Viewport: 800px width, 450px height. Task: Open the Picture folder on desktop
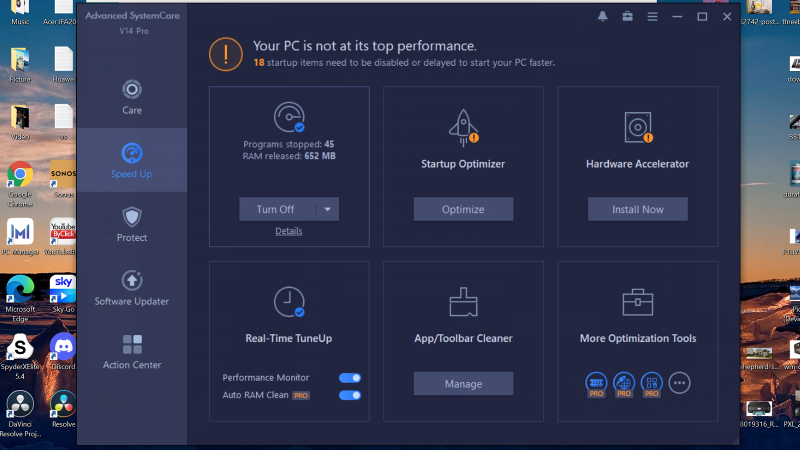(x=20, y=65)
